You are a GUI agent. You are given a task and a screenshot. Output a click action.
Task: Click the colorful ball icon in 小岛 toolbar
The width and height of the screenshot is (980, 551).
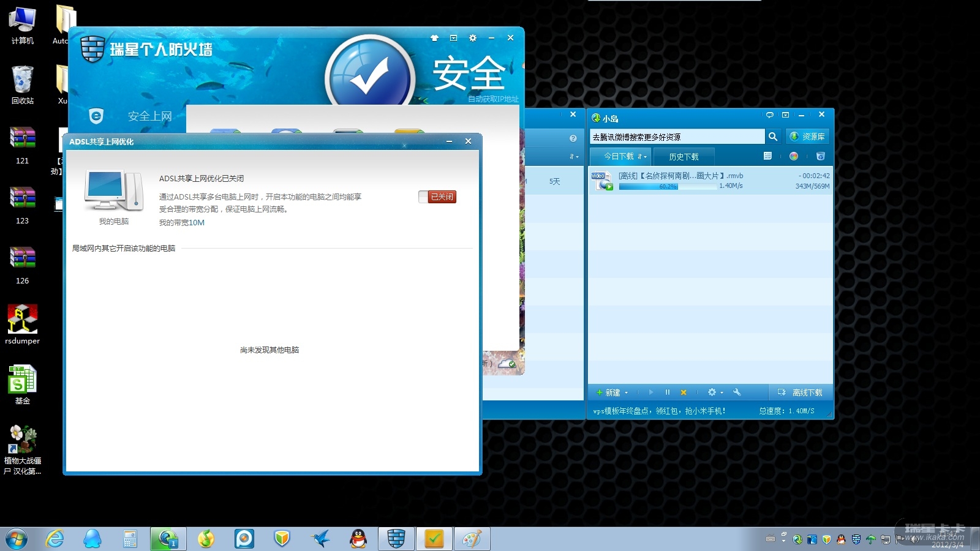pyautogui.click(x=794, y=156)
